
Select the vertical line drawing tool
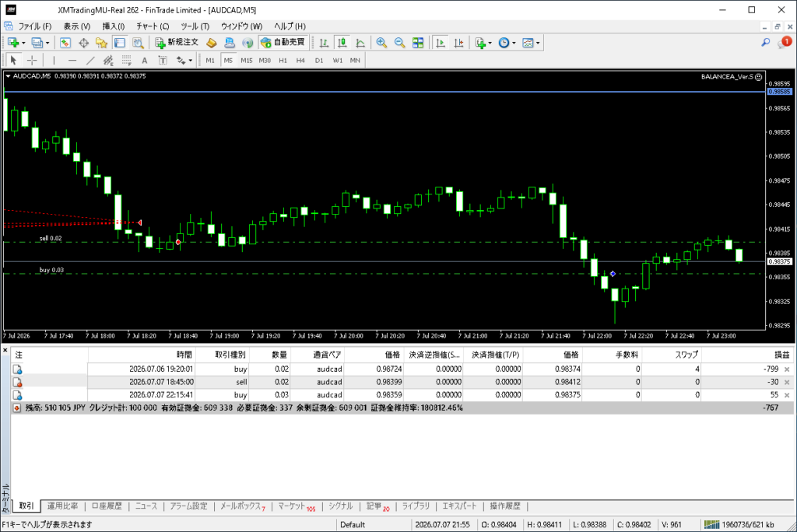pos(54,61)
